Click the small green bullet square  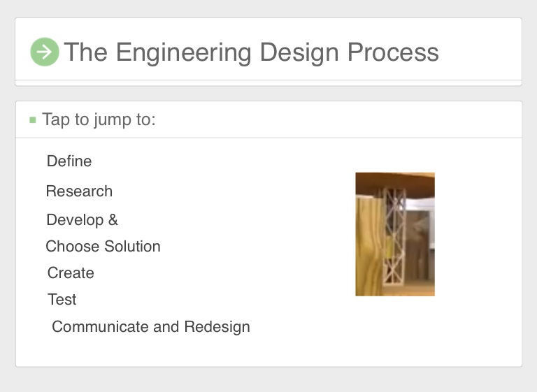tap(32, 120)
